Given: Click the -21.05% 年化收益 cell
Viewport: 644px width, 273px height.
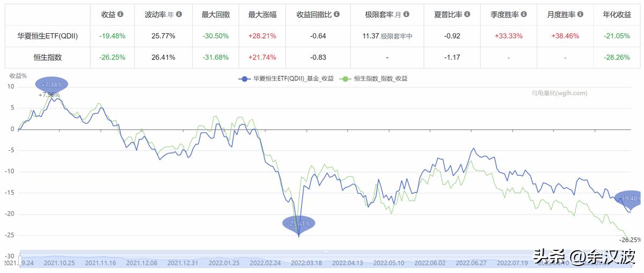Looking at the screenshot, I should coord(617,36).
